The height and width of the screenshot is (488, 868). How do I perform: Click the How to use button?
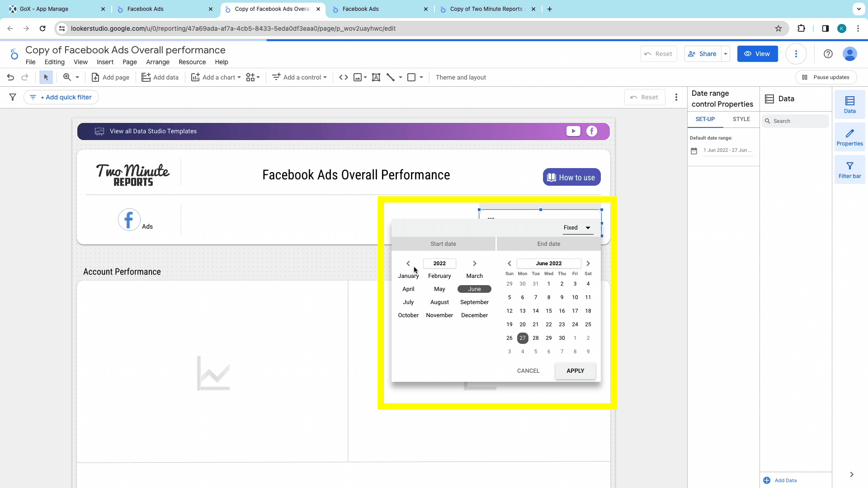click(x=572, y=178)
